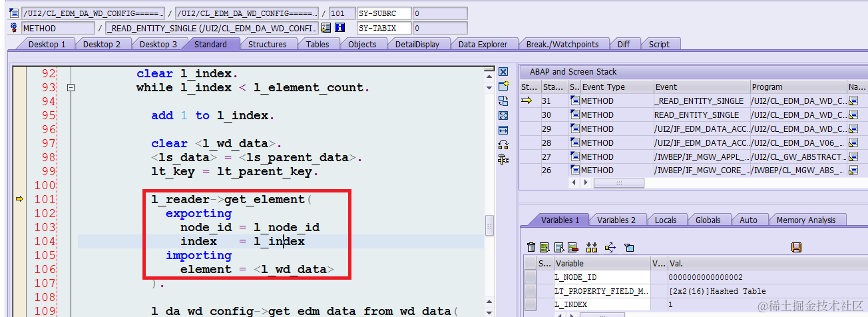Click the navigate icon for stack row 29
This screenshot has height=317, width=868.
coord(853,129)
